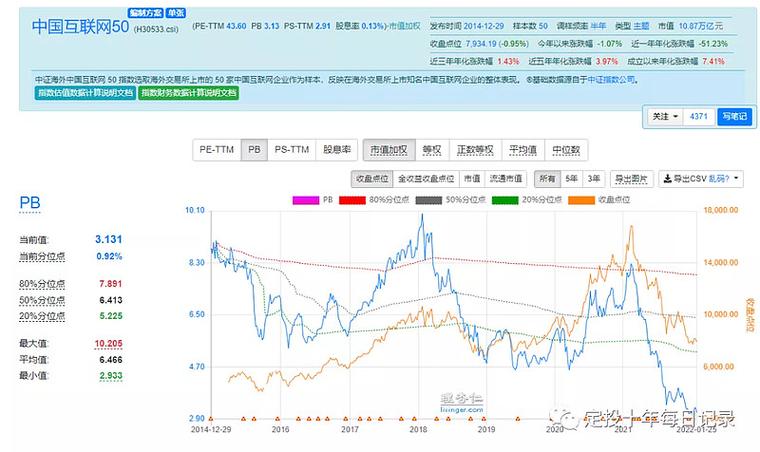Click the download icon on export CSV
Viewport: 760px width, 452px height.
pyautogui.click(x=667, y=179)
